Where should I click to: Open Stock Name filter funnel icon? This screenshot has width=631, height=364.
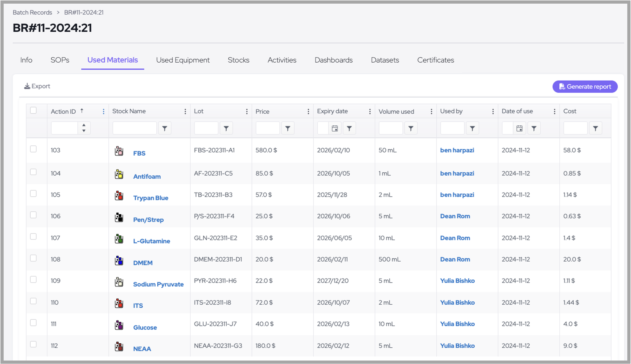coord(164,129)
